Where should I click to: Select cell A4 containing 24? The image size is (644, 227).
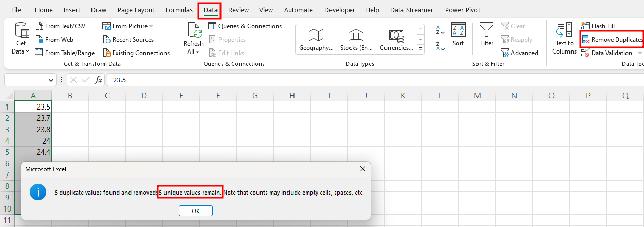coord(33,141)
